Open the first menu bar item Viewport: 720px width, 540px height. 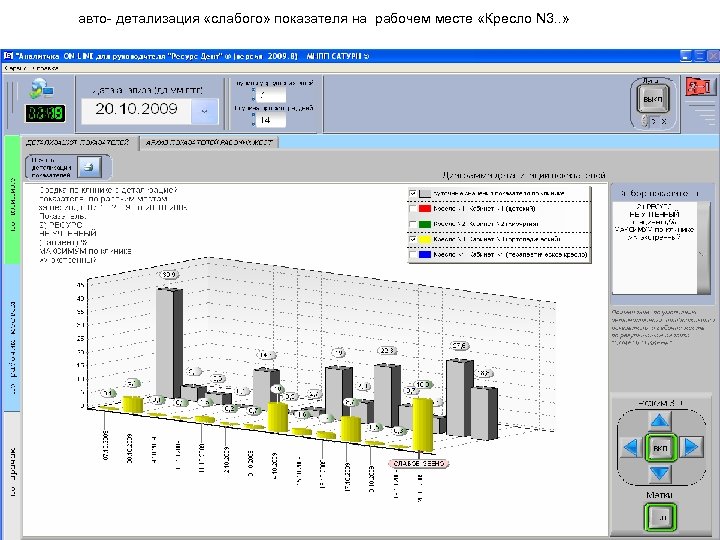tap(14, 68)
